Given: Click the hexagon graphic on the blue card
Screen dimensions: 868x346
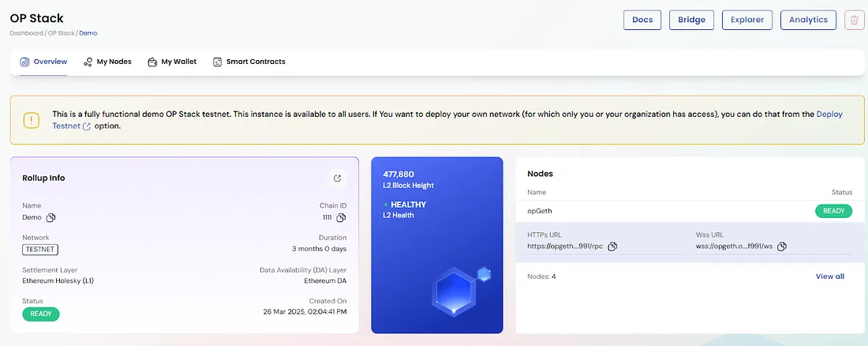Looking at the screenshot, I should pyautogui.click(x=454, y=291).
